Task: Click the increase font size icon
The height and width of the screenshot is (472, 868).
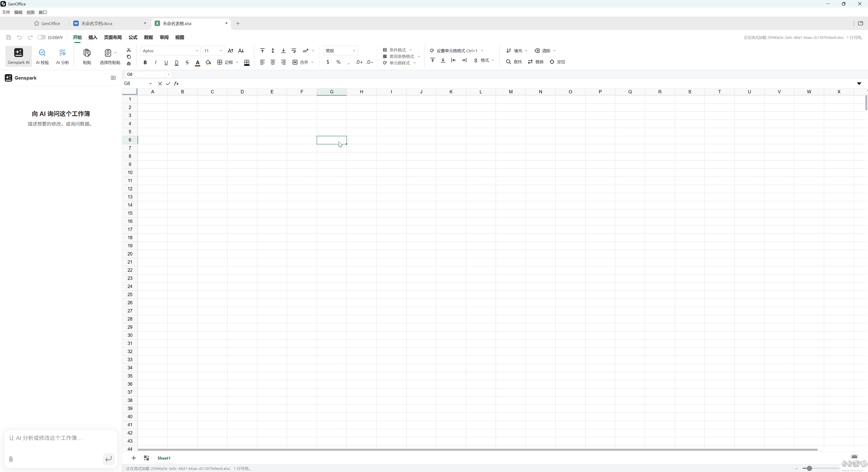Action: click(231, 51)
